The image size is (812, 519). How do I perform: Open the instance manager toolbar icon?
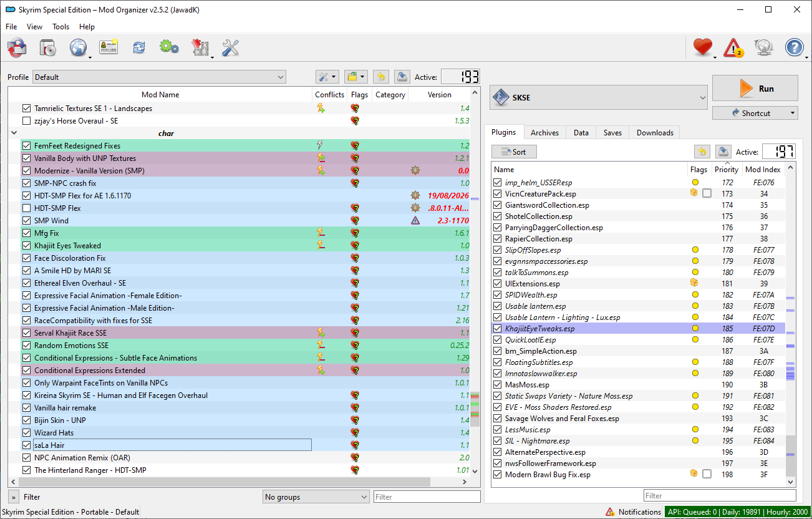pos(17,47)
